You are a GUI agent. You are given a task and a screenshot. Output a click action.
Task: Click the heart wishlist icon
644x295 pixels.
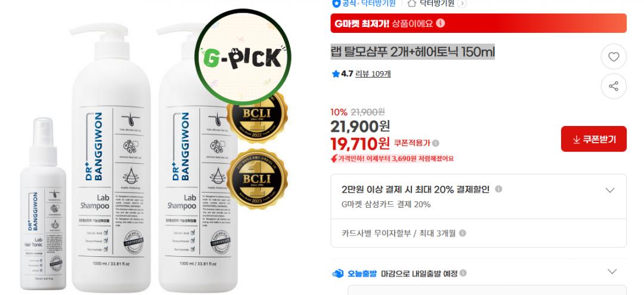point(613,57)
